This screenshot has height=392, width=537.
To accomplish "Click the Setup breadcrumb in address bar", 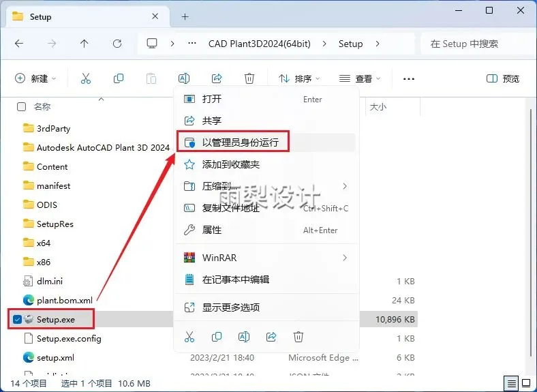I will click(350, 44).
